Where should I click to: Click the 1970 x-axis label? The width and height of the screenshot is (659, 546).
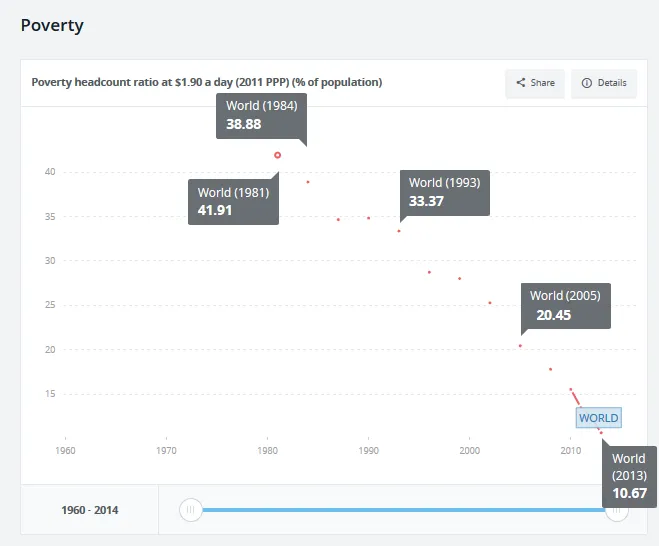pos(166,451)
